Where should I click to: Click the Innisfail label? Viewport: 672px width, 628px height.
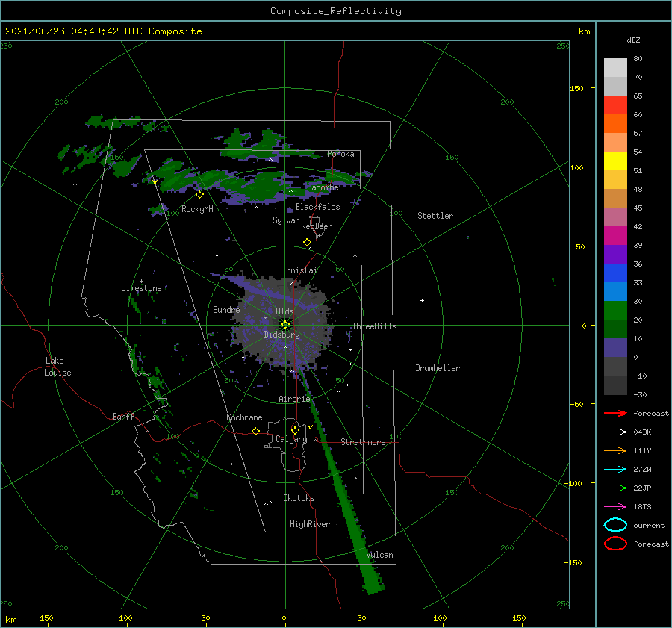point(302,270)
